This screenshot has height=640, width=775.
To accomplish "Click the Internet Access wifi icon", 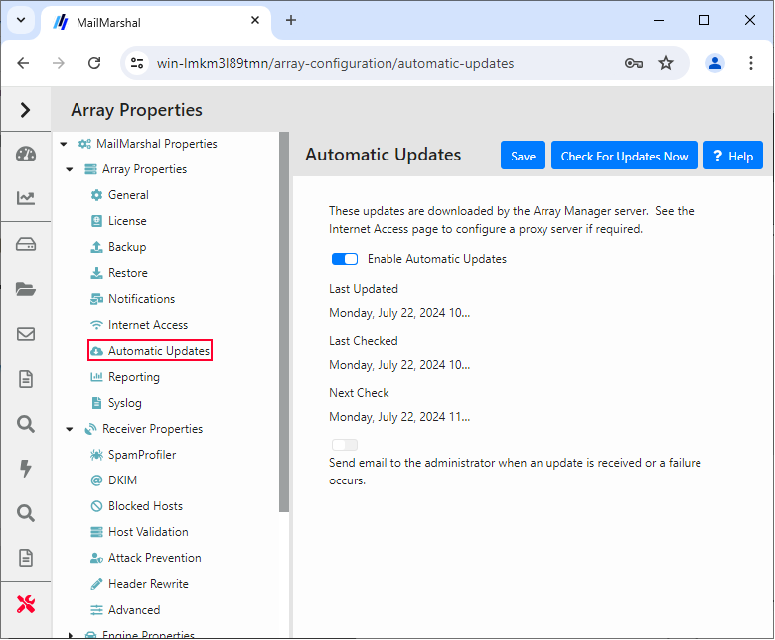I will [x=96, y=325].
